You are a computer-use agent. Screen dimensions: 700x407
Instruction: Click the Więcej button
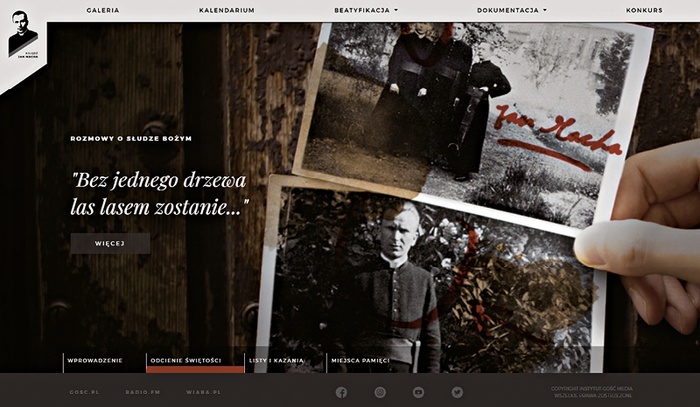tap(110, 244)
